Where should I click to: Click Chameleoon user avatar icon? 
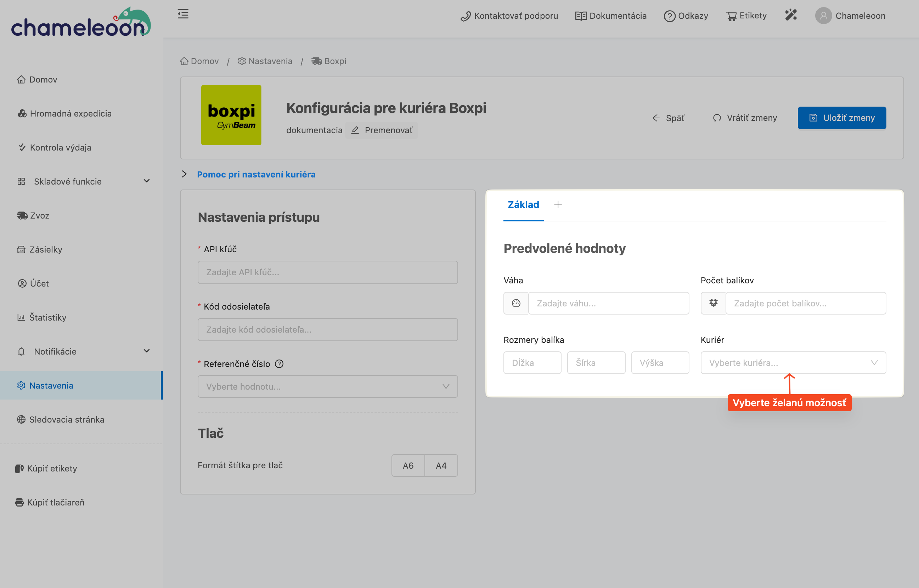tap(823, 16)
